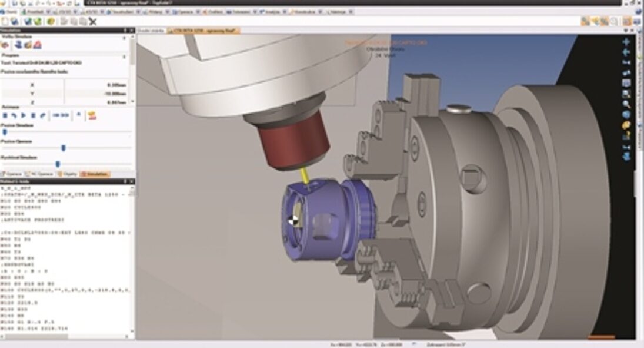Click the new document icon in top toolbar

pos(5,21)
